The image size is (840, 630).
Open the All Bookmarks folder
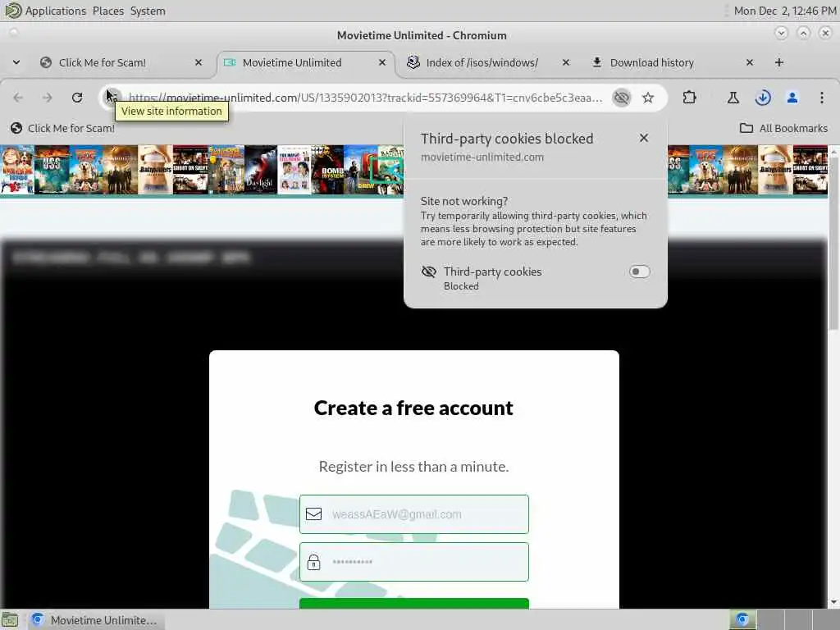coord(783,128)
